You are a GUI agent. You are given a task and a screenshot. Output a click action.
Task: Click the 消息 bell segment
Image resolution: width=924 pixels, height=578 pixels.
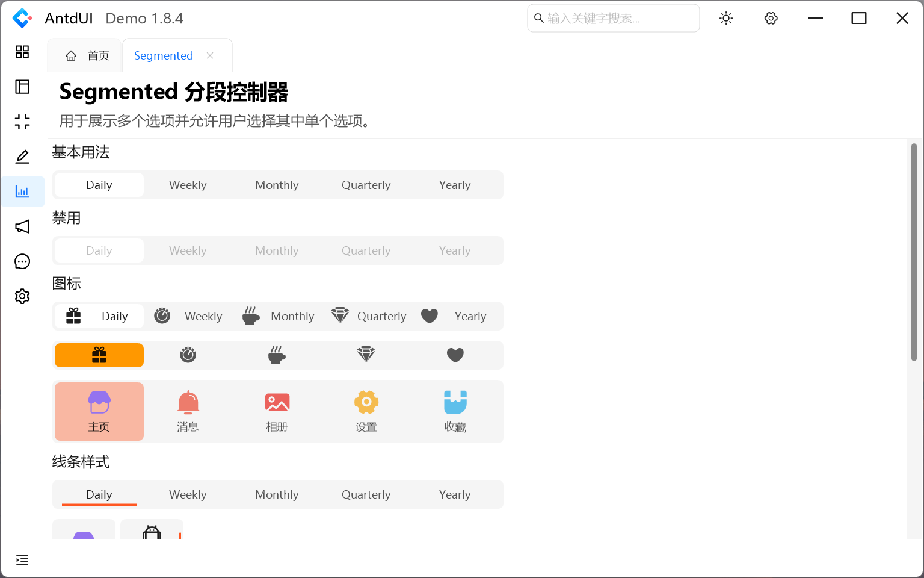[x=188, y=412]
